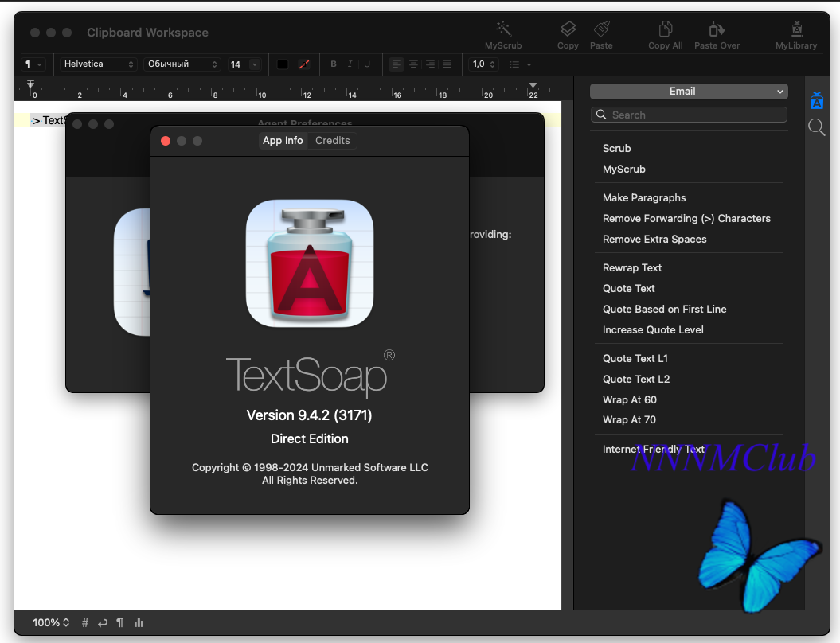
Task: Toggle bold formatting button
Action: tap(334, 64)
